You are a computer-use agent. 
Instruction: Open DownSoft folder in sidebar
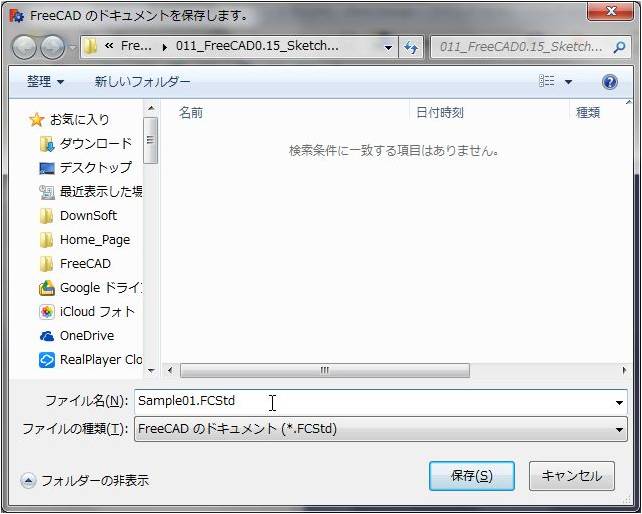pyautogui.click(x=88, y=215)
